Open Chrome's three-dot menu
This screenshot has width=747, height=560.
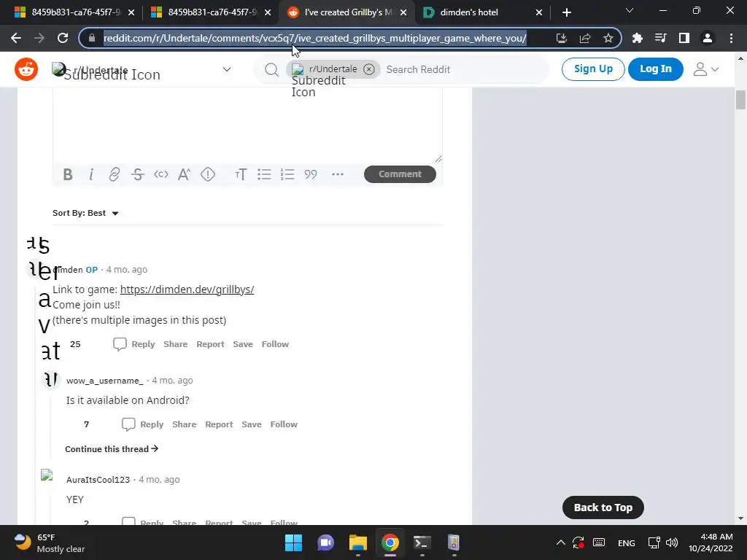coord(731,38)
